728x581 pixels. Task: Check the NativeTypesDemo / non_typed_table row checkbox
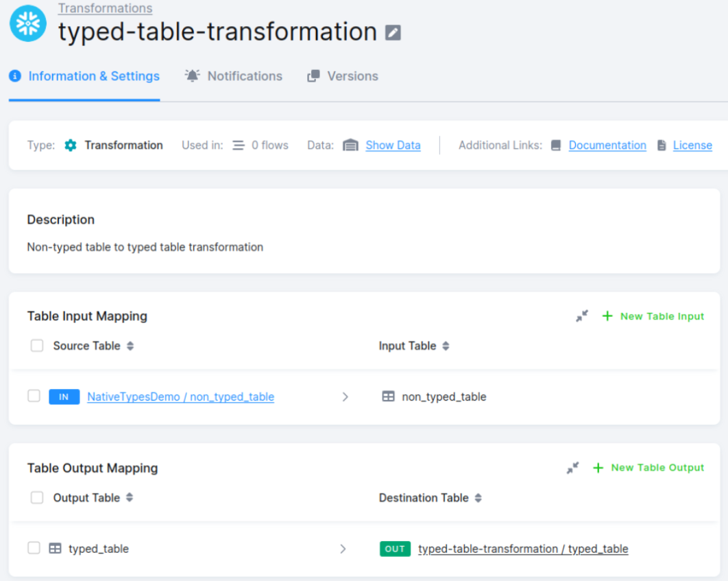pos(34,396)
